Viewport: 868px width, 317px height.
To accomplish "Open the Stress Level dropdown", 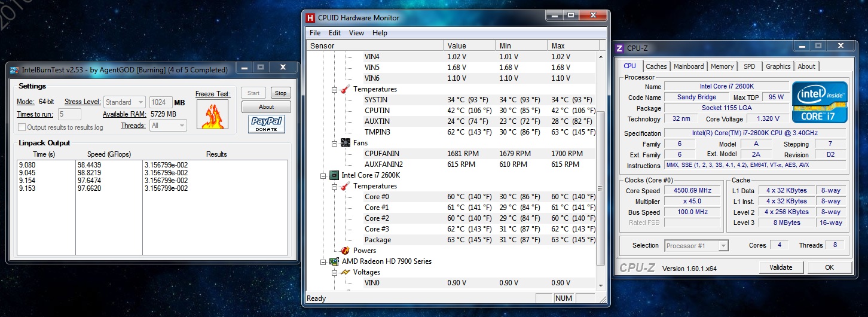I will tap(124, 102).
